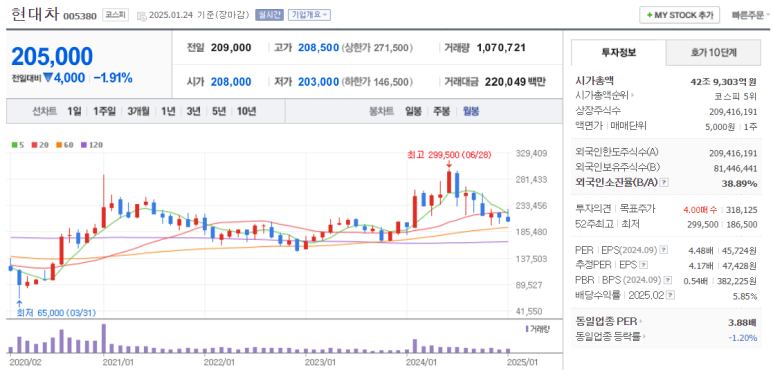Image resolution: width=773 pixels, height=370 pixels.
Task: Click the 4.00매수 investment opinion
Action: click(700, 210)
